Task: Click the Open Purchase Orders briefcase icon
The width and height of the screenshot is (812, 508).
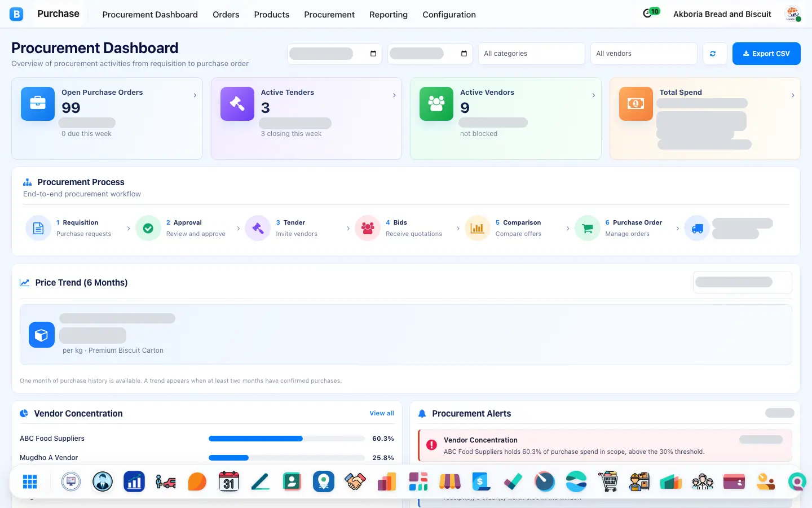Action: 38,104
